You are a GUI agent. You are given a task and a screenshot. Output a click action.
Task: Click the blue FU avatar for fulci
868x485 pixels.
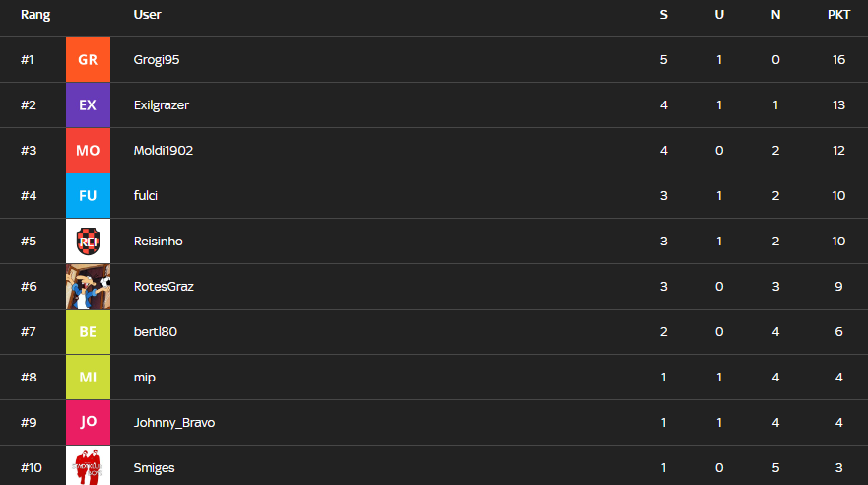pos(88,196)
